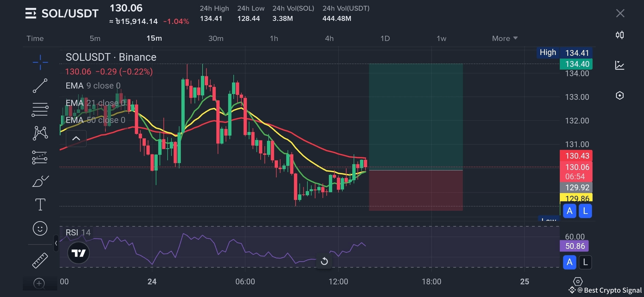Collapse the drawing toolbar side arrow
The height and width of the screenshot is (297, 644).
pos(56,243)
